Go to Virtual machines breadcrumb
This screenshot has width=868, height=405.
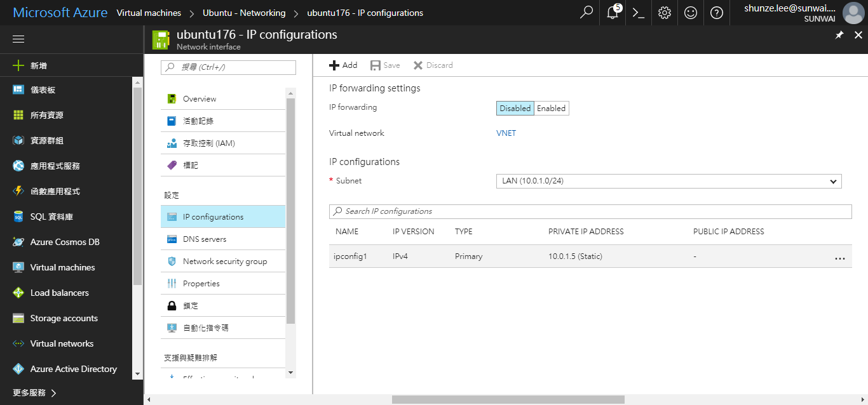149,13
